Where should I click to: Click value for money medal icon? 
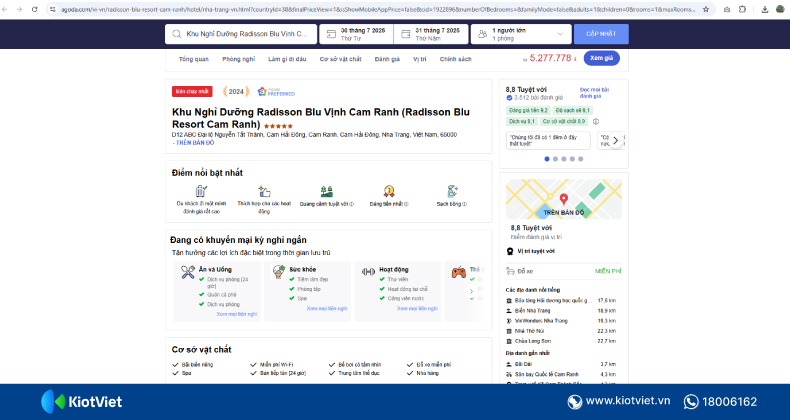tap(388, 191)
